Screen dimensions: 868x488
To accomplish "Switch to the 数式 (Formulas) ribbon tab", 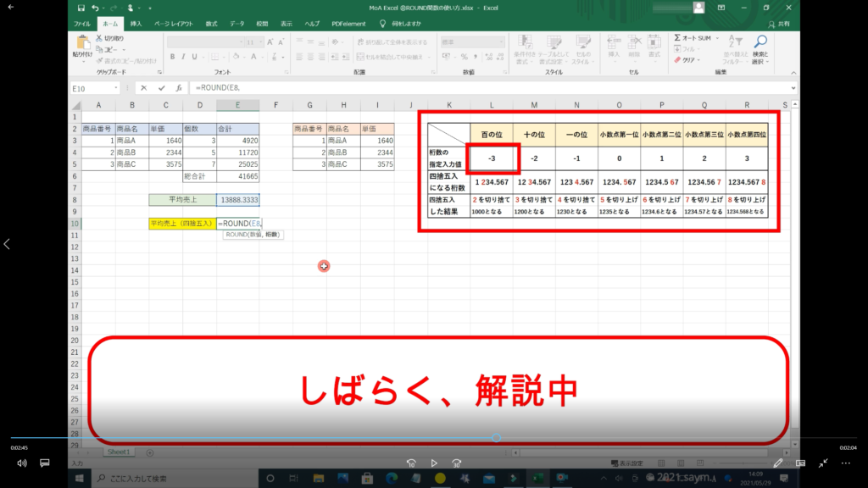I will (x=211, y=24).
